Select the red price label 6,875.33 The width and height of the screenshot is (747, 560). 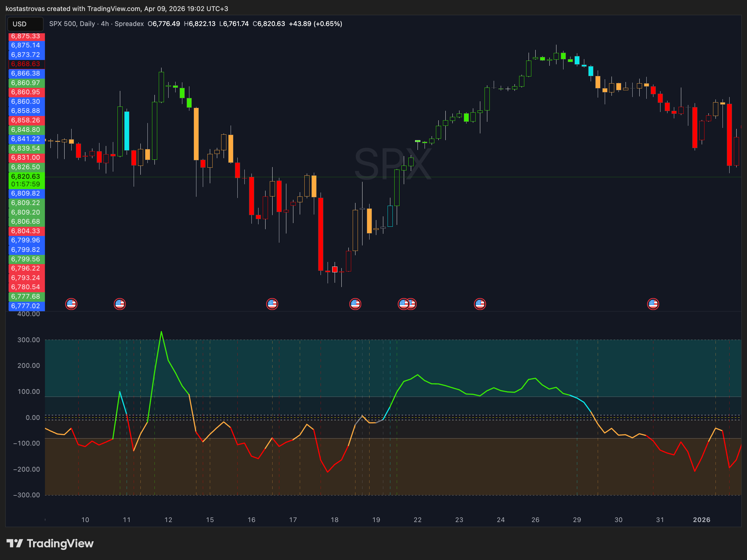26,36
